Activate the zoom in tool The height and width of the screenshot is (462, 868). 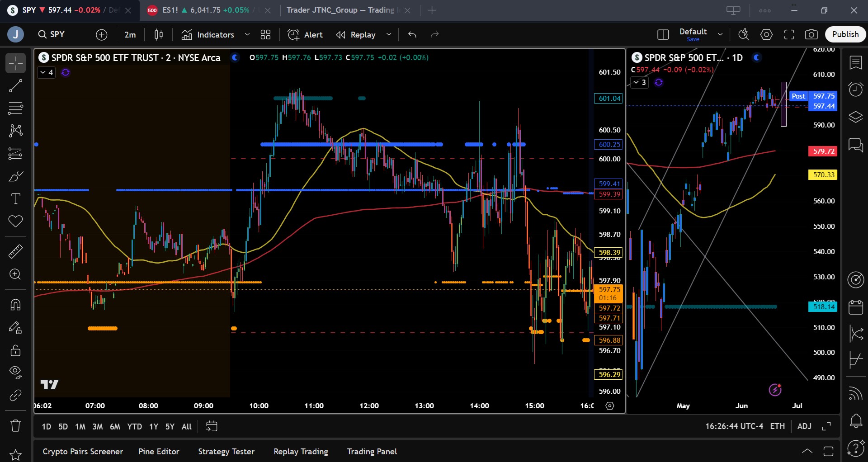(15, 274)
